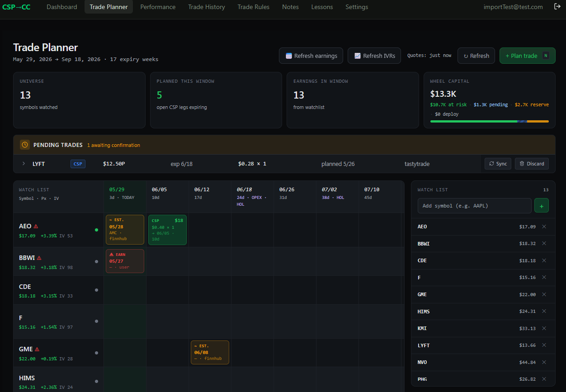Screen dimensions: 566x392
Task: Click the Plan trade button
Action: point(528,56)
